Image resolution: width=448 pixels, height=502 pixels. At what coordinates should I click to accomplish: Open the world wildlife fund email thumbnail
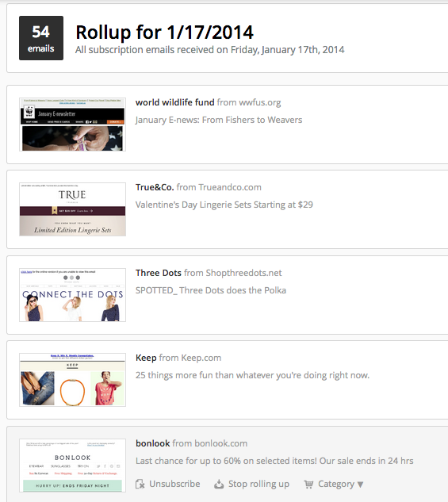point(72,125)
